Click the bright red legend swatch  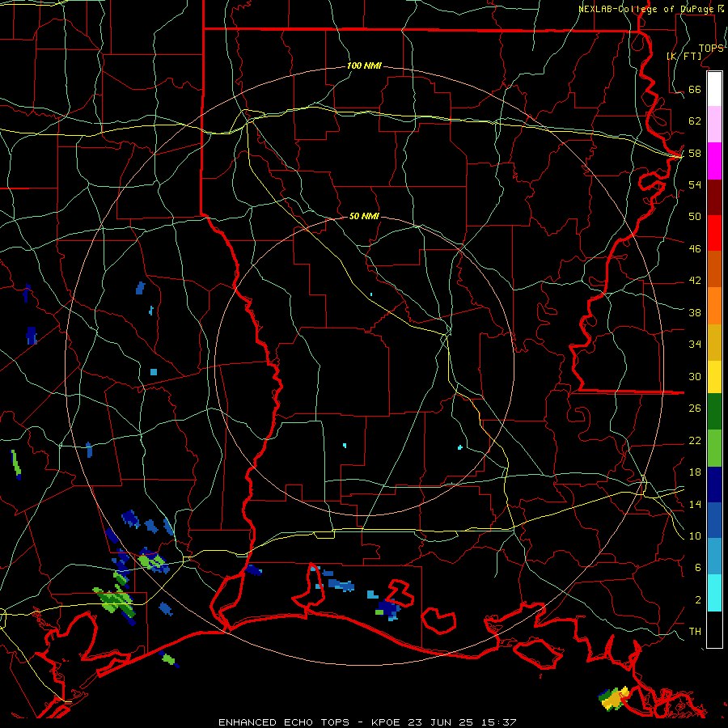[x=714, y=233]
